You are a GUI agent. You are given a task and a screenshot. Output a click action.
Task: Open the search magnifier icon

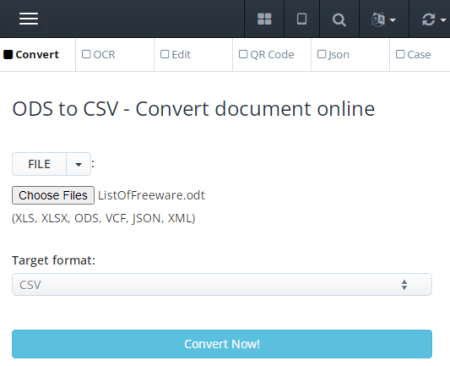pos(339,19)
